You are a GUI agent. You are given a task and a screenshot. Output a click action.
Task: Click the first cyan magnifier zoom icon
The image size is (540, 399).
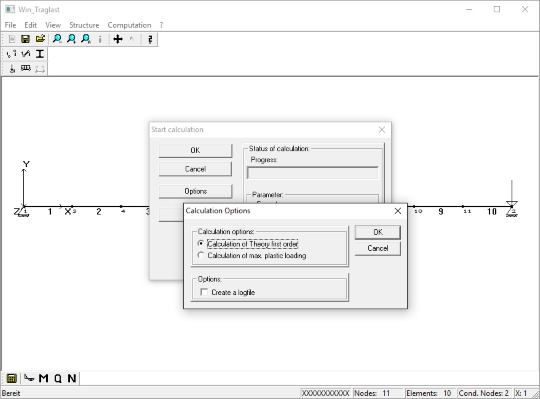click(x=57, y=39)
